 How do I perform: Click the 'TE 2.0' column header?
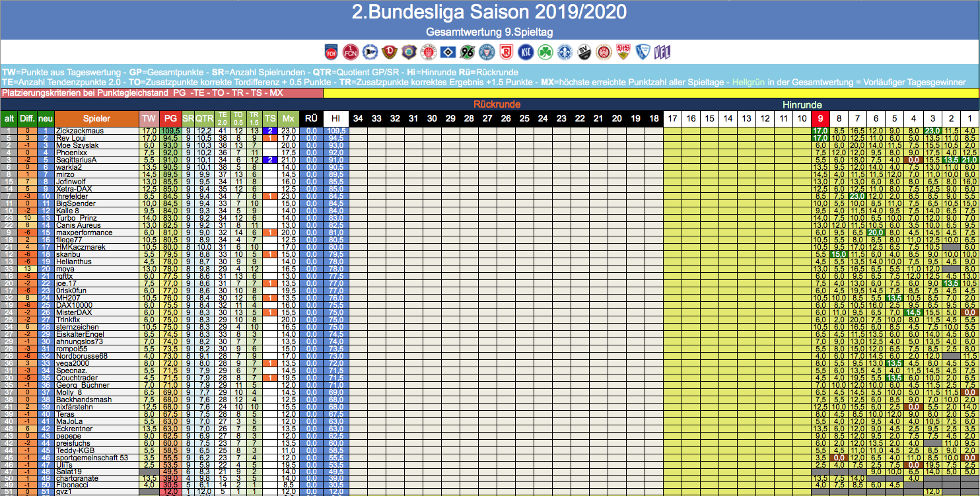click(222, 118)
